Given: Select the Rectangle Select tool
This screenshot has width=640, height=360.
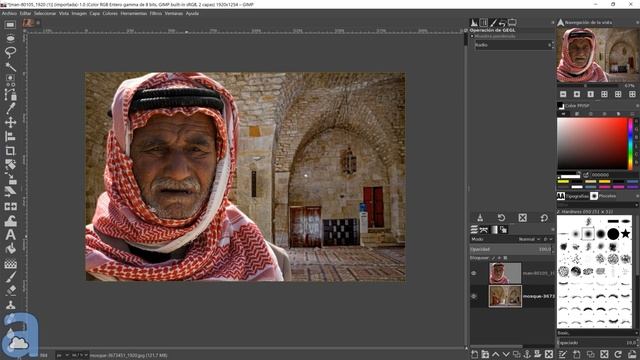Looking at the screenshot, I should 10,24.
